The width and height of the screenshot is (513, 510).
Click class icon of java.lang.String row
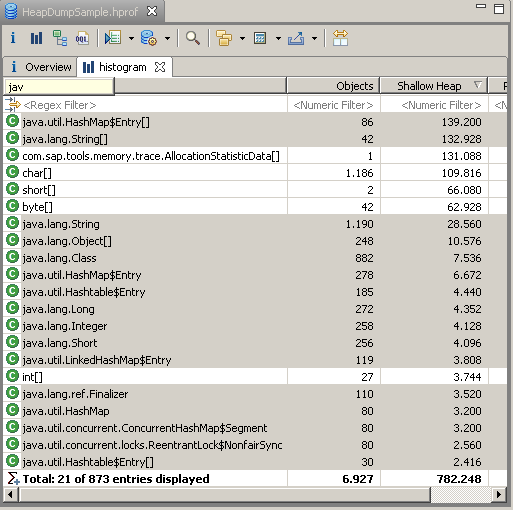coord(13,223)
